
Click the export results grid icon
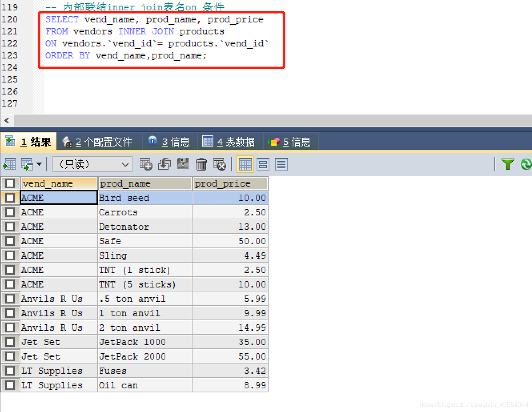[x=9, y=164]
